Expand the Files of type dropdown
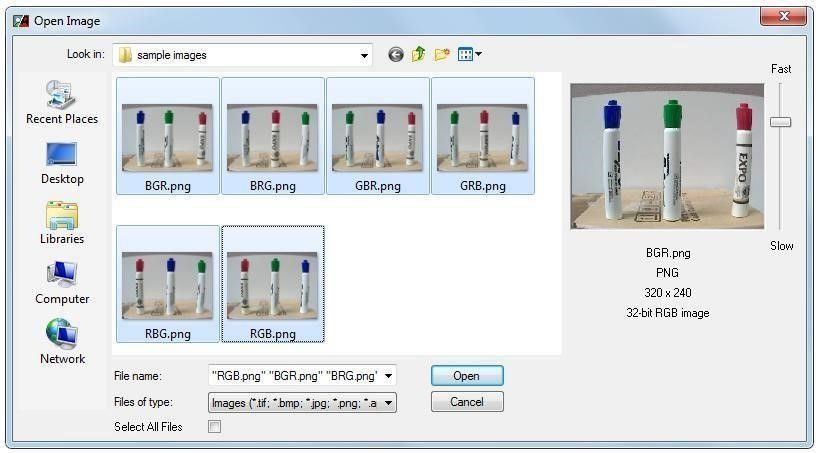 pos(388,403)
